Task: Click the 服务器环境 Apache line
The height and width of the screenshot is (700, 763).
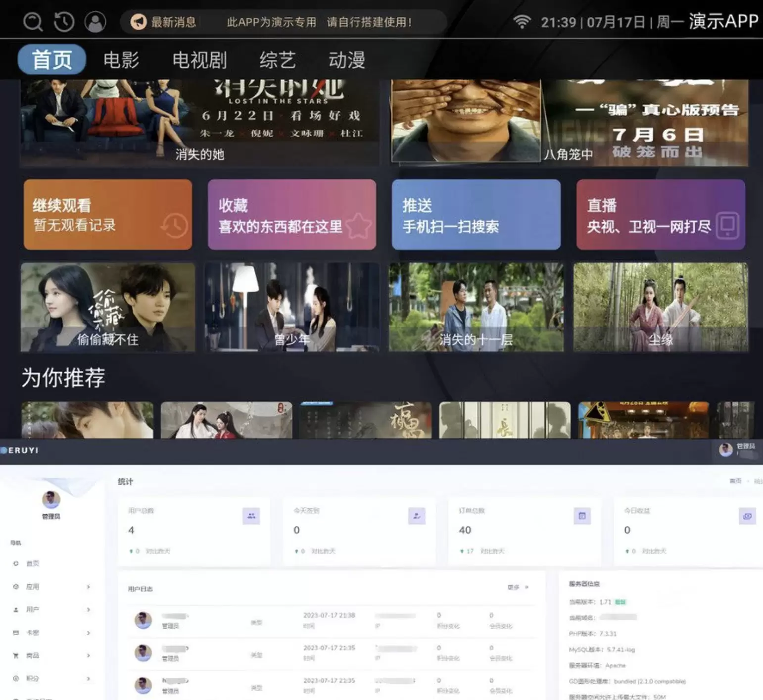Action: tap(597, 665)
